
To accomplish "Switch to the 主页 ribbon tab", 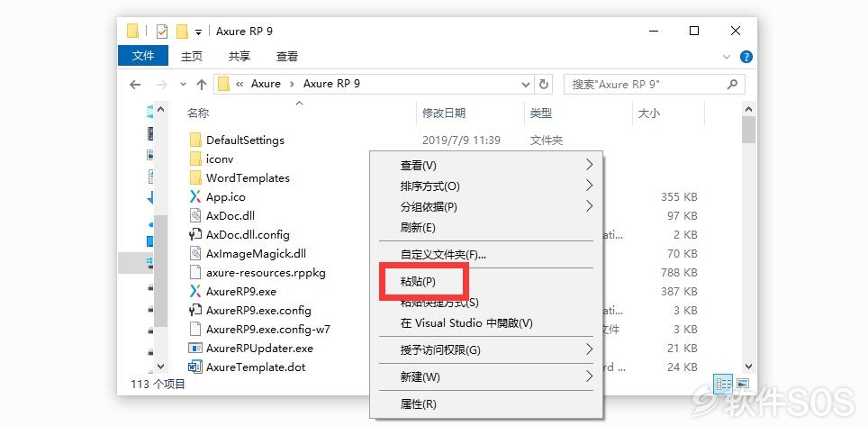I will pos(192,56).
